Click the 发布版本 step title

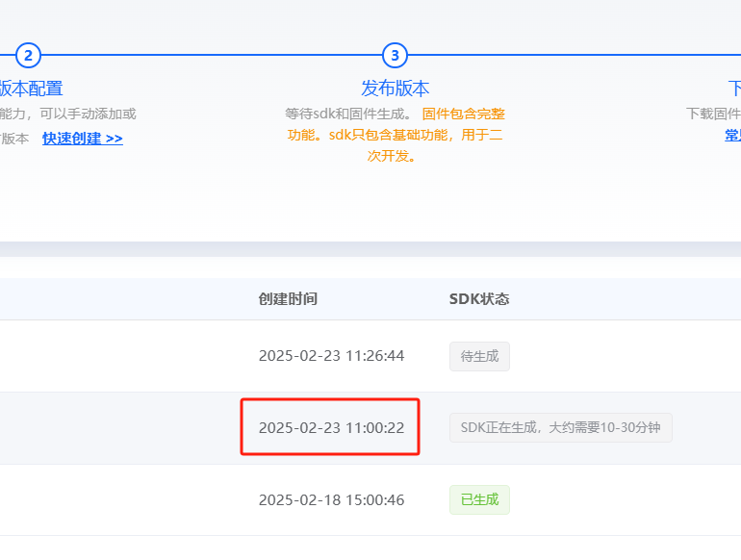tap(396, 89)
